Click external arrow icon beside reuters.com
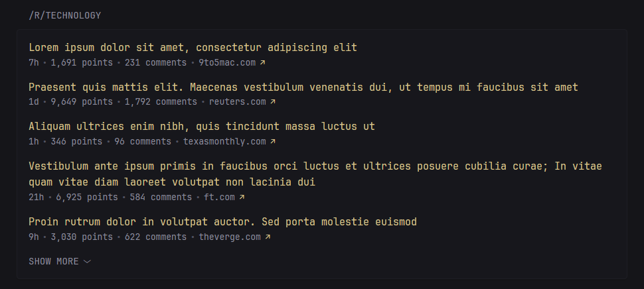Image resolution: width=644 pixels, height=289 pixels. (273, 102)
